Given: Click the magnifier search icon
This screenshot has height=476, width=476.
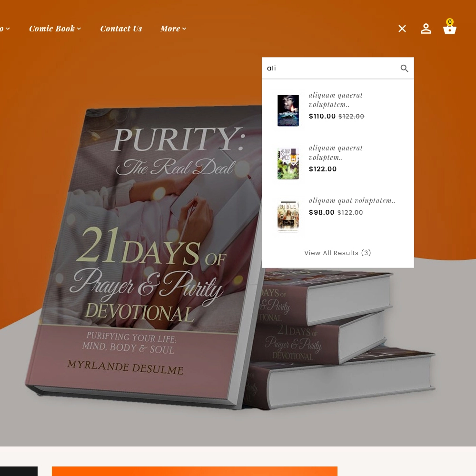Looking at the screenshot, I should [x=404, y=68].
